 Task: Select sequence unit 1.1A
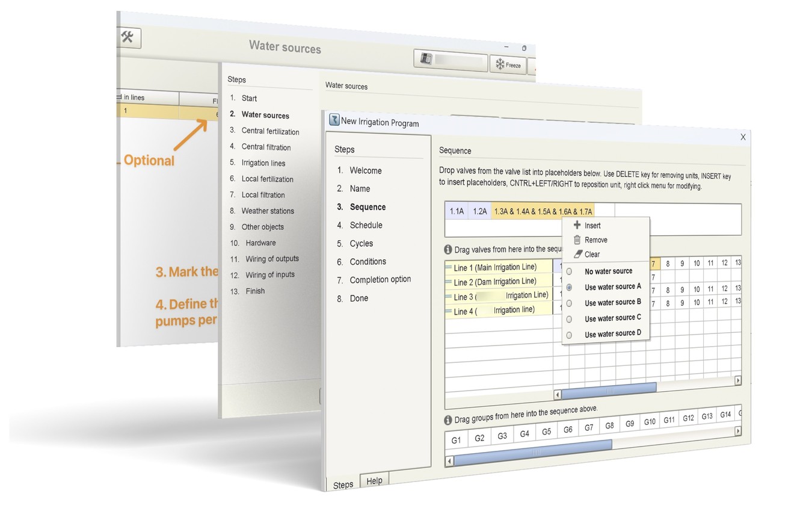pyautogui.click(x=457, y=211)
